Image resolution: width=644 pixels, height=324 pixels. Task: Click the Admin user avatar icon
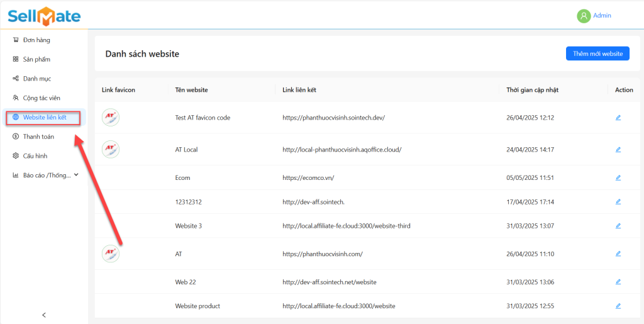584,16
